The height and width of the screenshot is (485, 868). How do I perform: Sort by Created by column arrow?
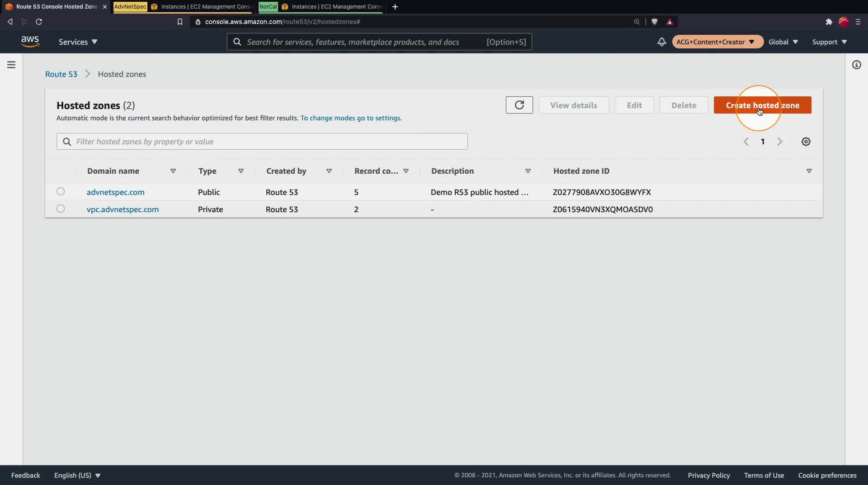tap(329, 171)
